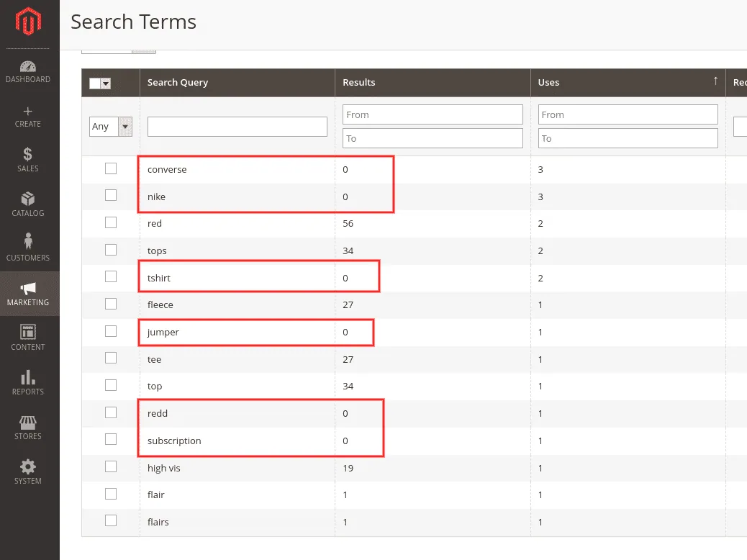Sort by Search Query column header

click(x=178, y=83)
